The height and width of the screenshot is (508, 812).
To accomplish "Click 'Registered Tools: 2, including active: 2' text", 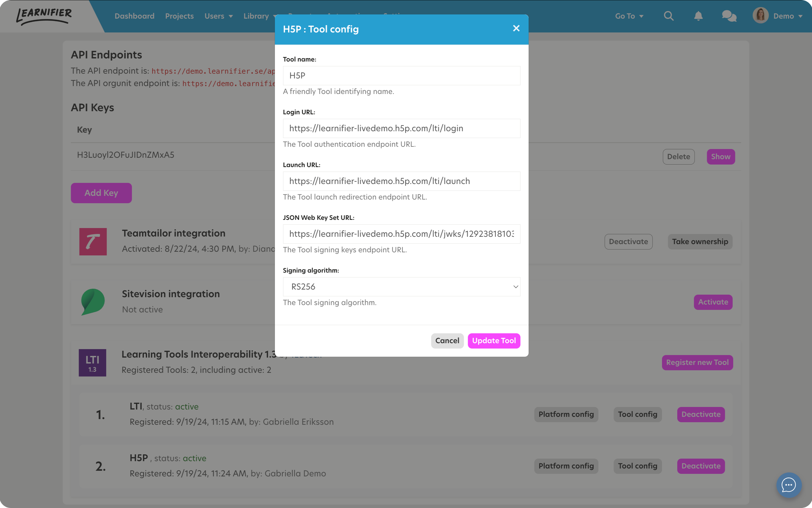I will tap(196, 370).
